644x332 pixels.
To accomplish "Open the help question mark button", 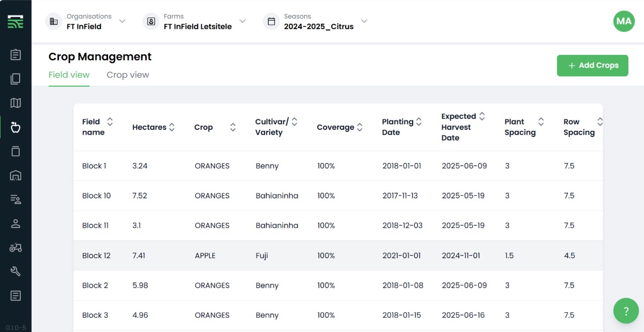I will tap(626, 310).
